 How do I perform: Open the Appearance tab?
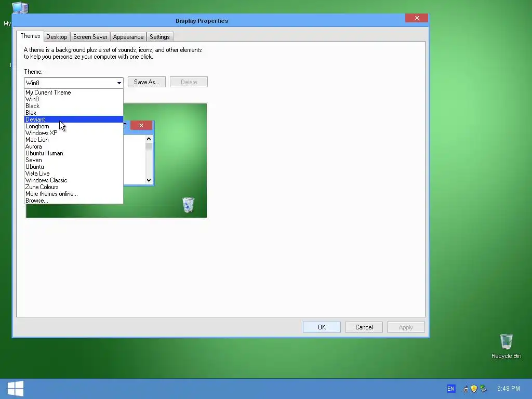[128, 37]
